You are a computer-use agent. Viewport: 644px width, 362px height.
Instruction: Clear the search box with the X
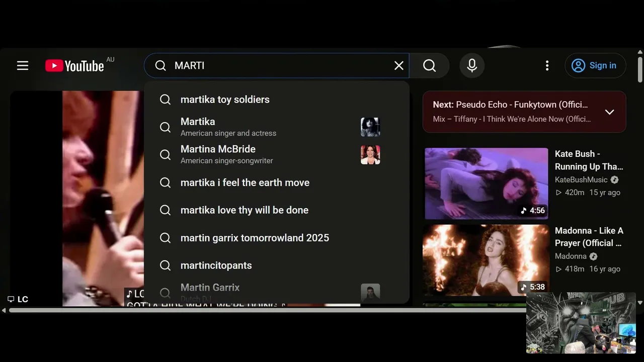tap(399, 65)
